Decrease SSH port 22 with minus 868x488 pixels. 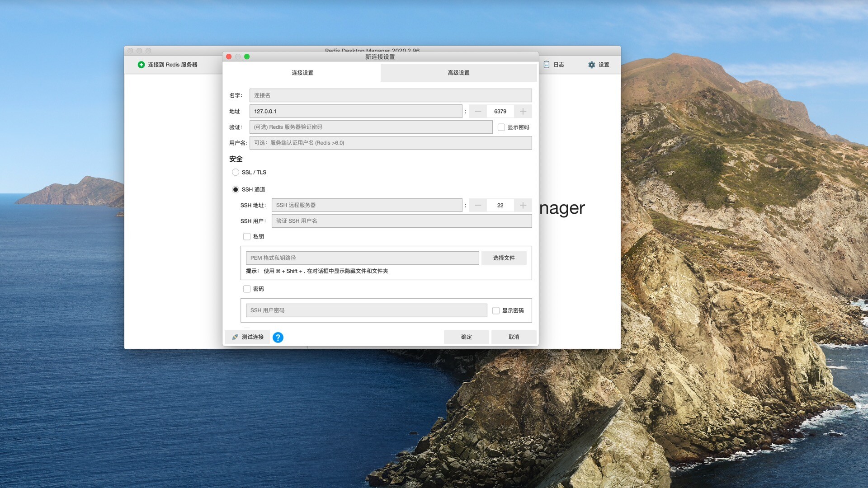pyautogui.click(x=478, y=205)
